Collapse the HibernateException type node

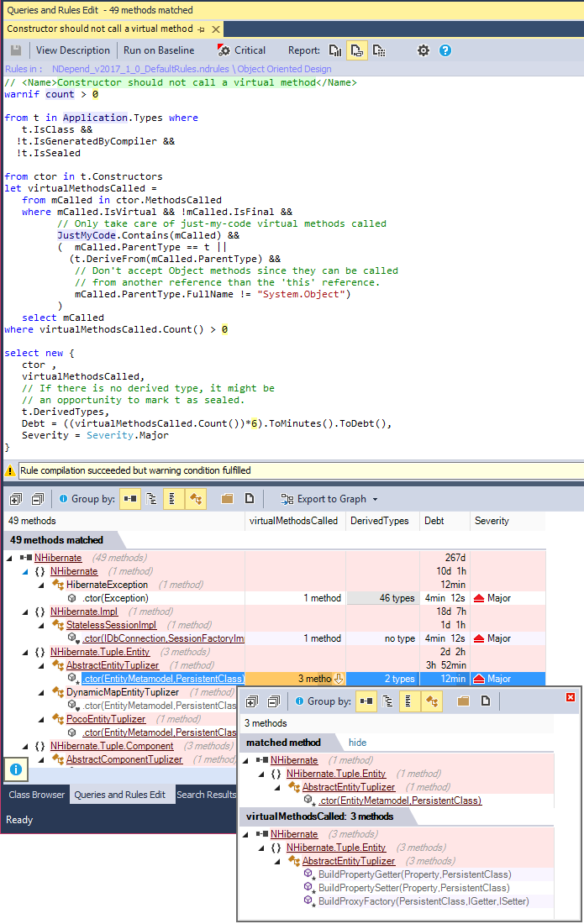pos(41,585)
